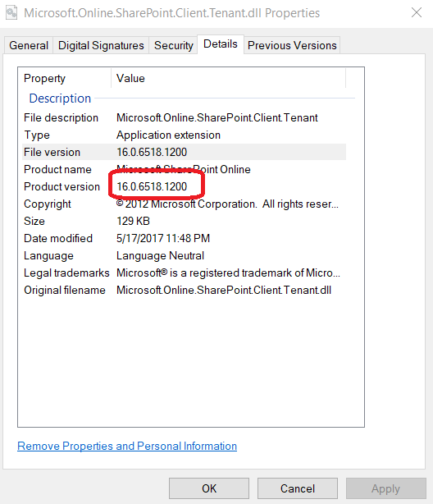
Task: Click the 129 KB size value
Action: [x=133, y=221]
